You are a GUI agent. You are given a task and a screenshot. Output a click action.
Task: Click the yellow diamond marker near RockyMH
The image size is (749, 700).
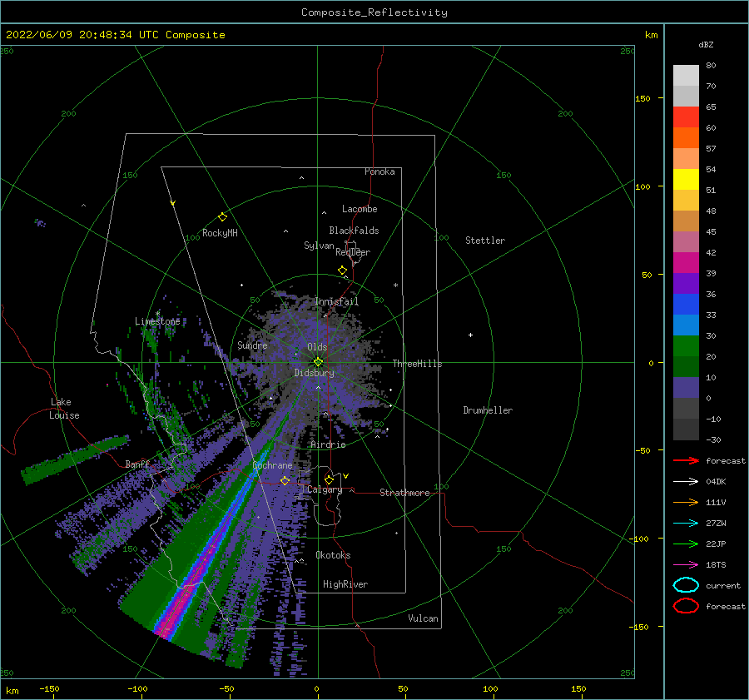(222, 217)
